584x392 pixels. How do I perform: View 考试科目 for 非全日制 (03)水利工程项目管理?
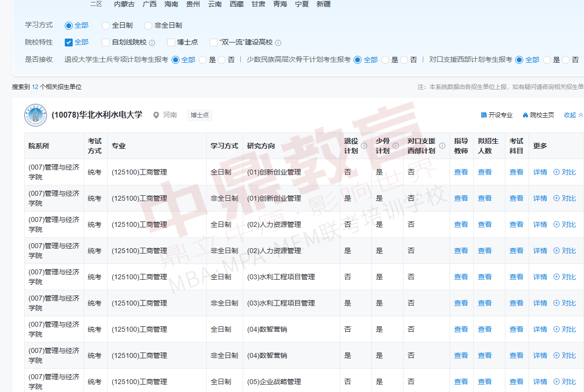[x=516, y=303]
